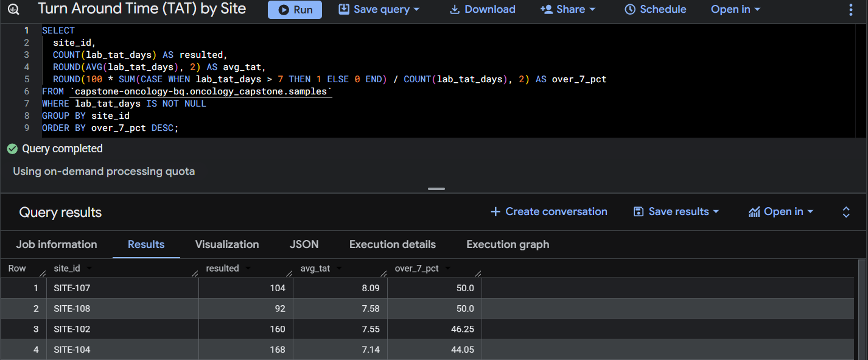Open the Share dropdown

click(567, 10)
